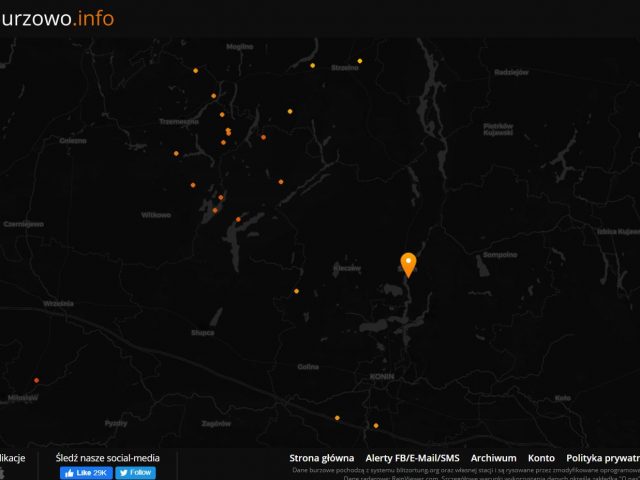Select yellow lightning dot left of Strzelno

tap(313, 66)
